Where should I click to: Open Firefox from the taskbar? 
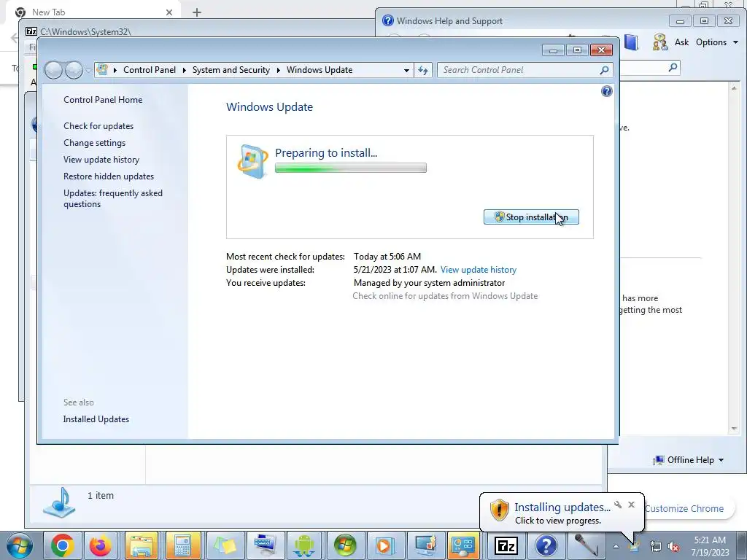[101, 545]
